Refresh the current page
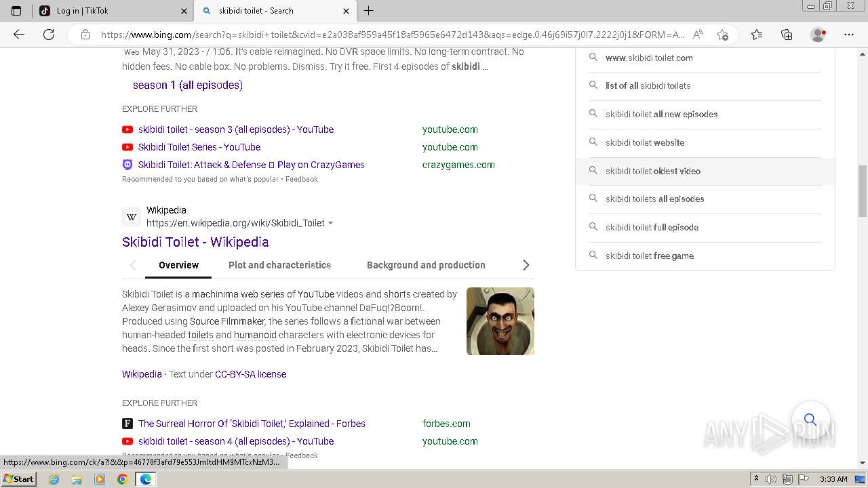 tap(49, 35)
